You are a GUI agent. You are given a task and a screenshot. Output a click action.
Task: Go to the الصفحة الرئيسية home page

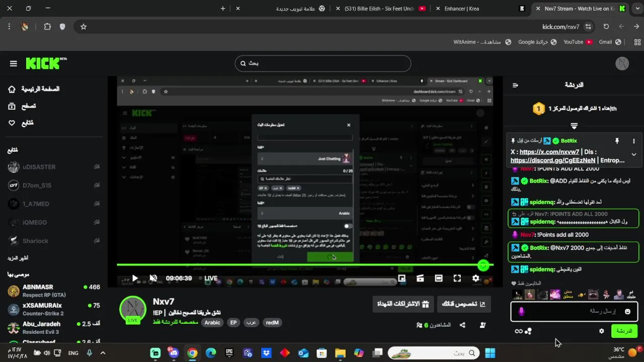click(x=34, y=89)
